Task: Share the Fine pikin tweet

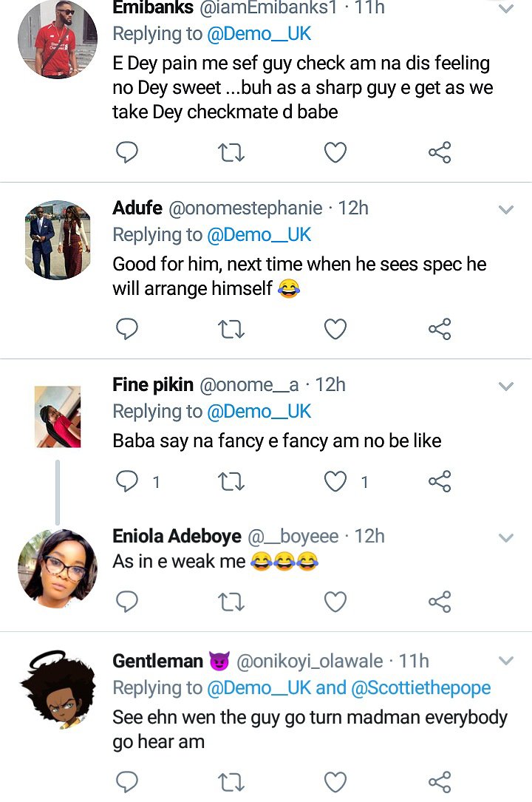Action: click(440, 482)
